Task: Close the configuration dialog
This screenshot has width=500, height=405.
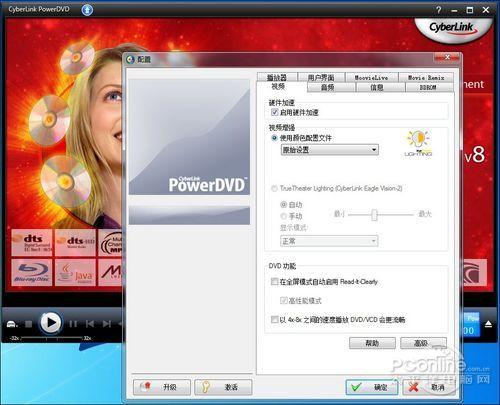Action: (x=447, y=58)
